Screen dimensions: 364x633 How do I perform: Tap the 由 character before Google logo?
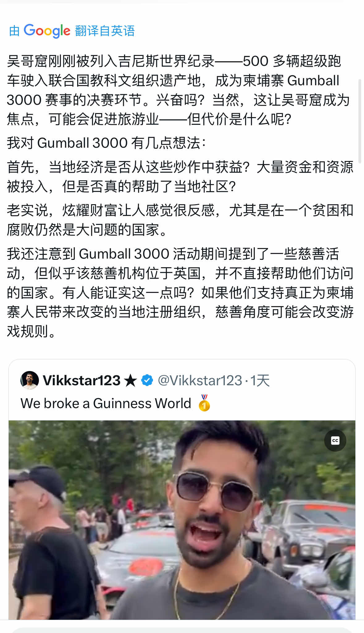(15, 31)
